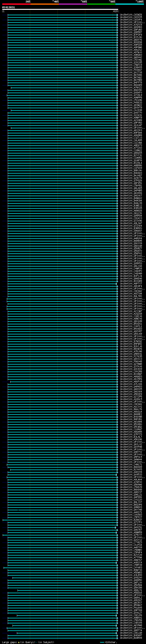Select label UniRef100_C1BZJ6
The image size is (146, 644).
click(x=131, y=316)
